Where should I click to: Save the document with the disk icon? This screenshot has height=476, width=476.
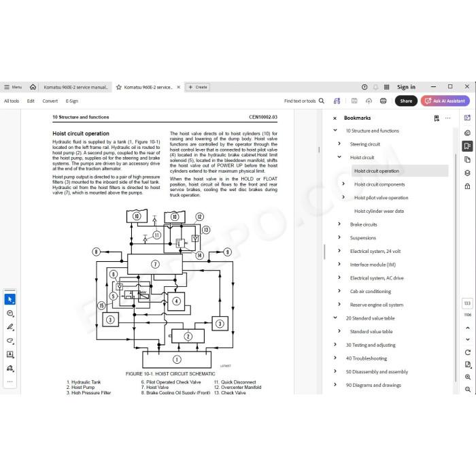(354, 101)
